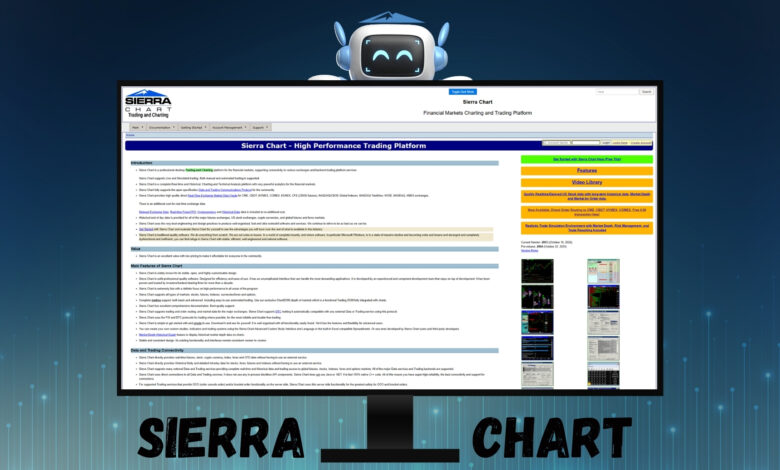The height and width of the screenshot is (470, 780).
Task: Open the Account Management dropdown menu
Action: point(229,127)
